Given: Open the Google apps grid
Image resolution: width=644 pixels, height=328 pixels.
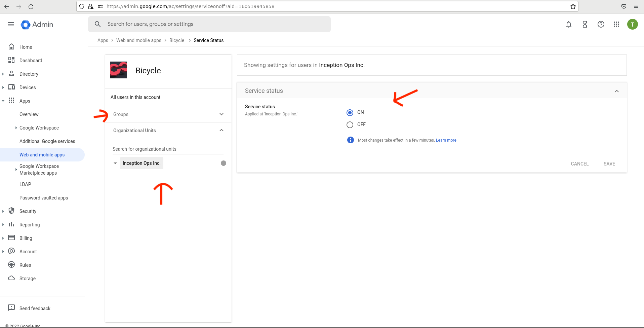Looking at the screenshot, I should 616,24.
